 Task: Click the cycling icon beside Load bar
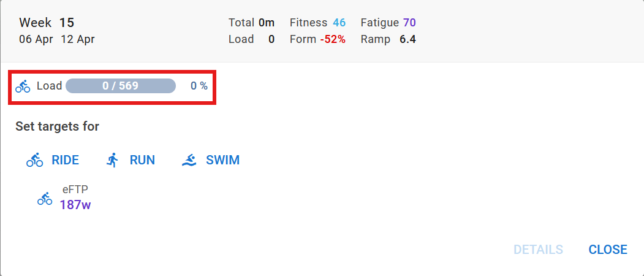[23, 86]
